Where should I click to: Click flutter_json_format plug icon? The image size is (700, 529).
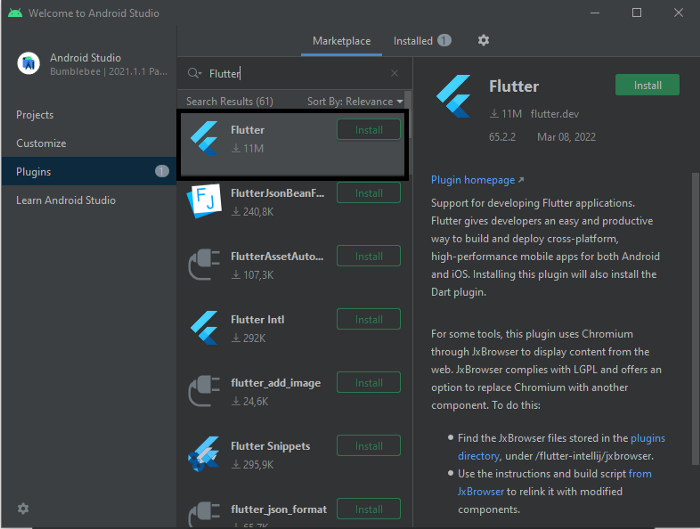click(x=204, y=514)
